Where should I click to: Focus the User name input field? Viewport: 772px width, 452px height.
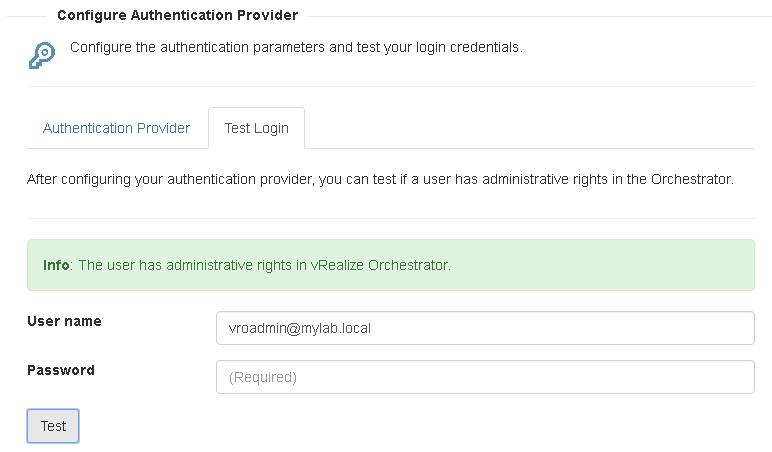pos(485,328)
